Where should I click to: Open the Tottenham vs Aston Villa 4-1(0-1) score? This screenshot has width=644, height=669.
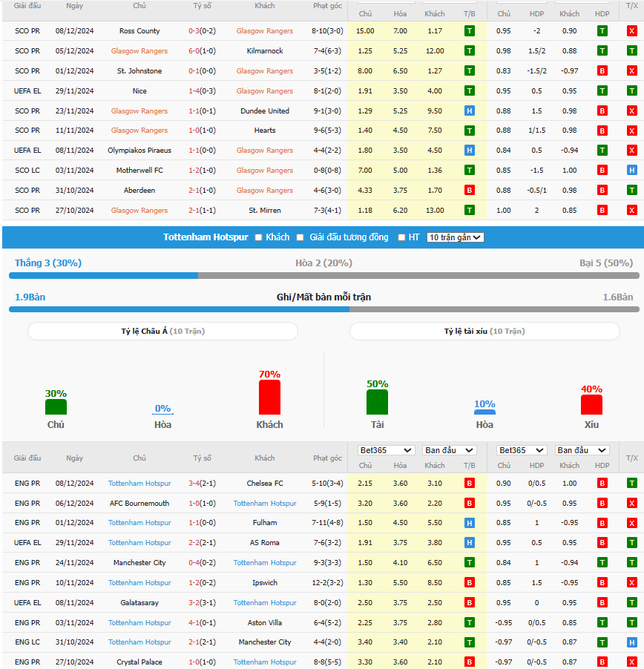203,623
